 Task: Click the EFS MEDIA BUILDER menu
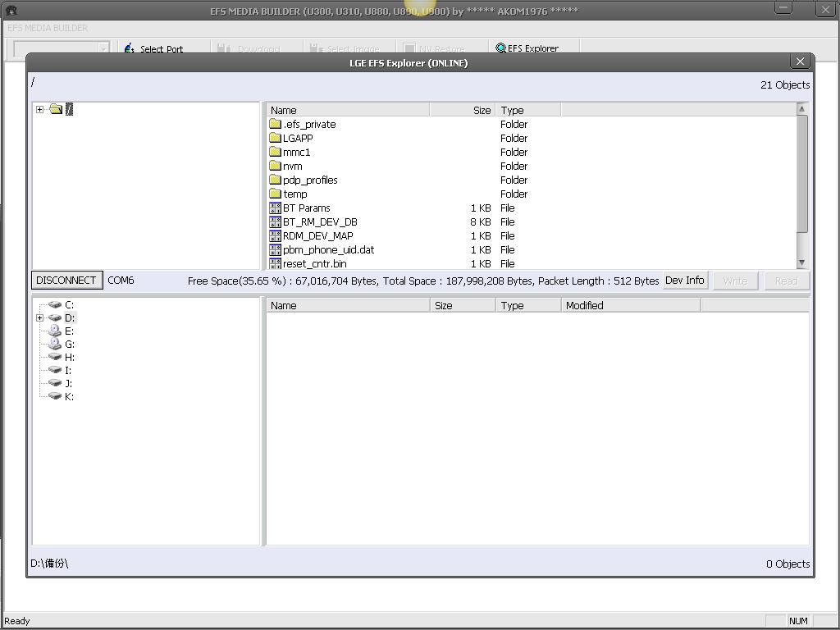tap(48, 28)
